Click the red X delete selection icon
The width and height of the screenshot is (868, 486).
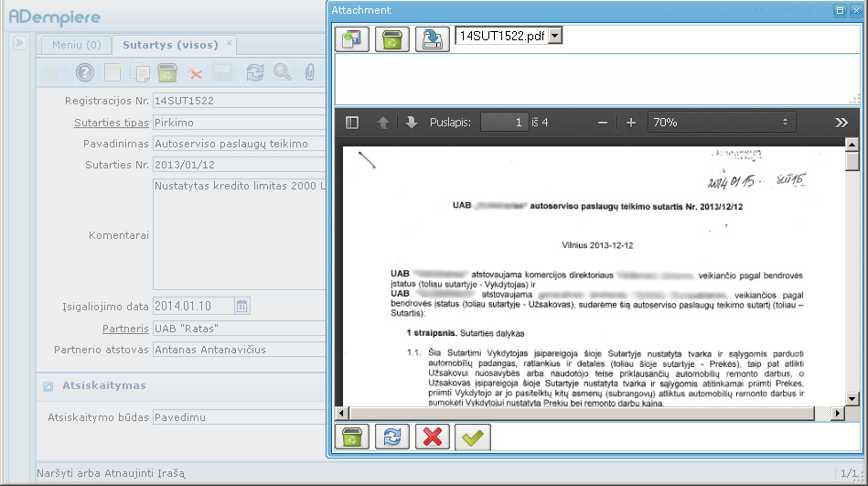pos(194,72)
